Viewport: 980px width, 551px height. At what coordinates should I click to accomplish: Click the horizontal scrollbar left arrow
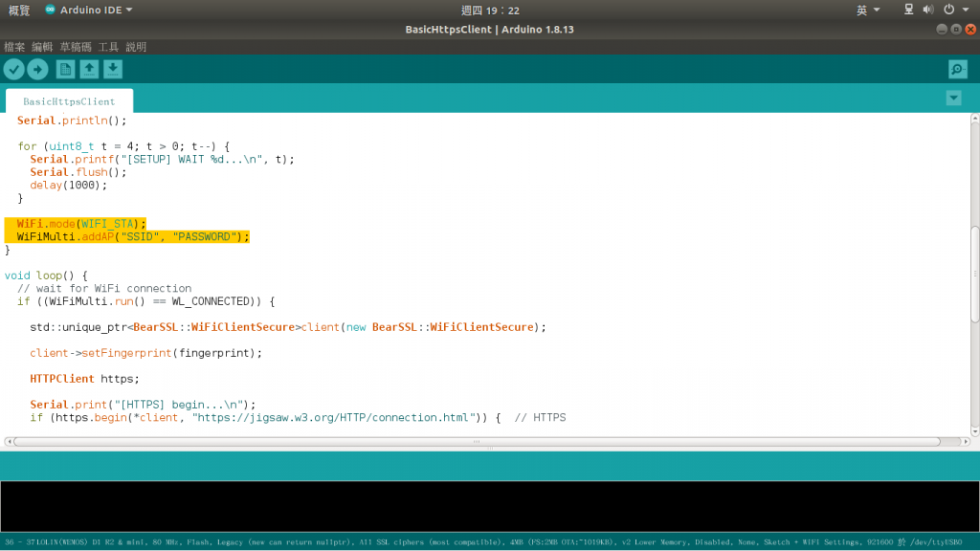[x=9, y=442]
